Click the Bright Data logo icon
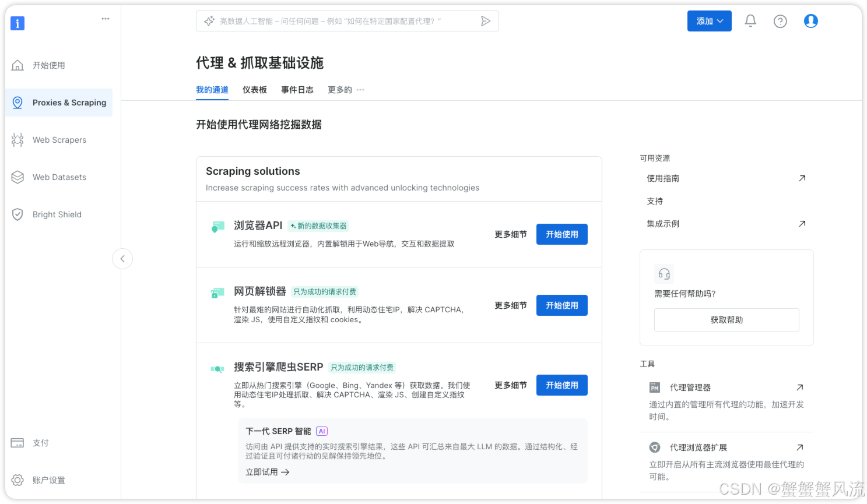This screenshot has height=504, width=867. 17,23
